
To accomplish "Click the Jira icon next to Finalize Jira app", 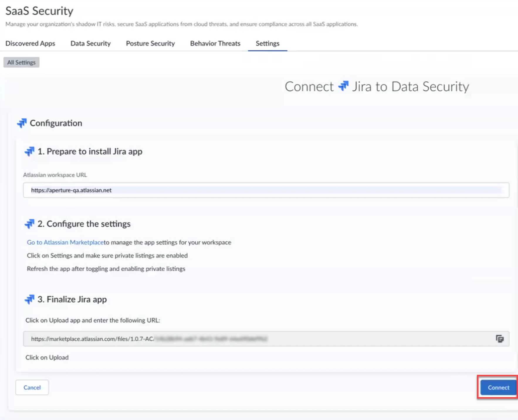I will pyautogui.click(x=29, y=299).
